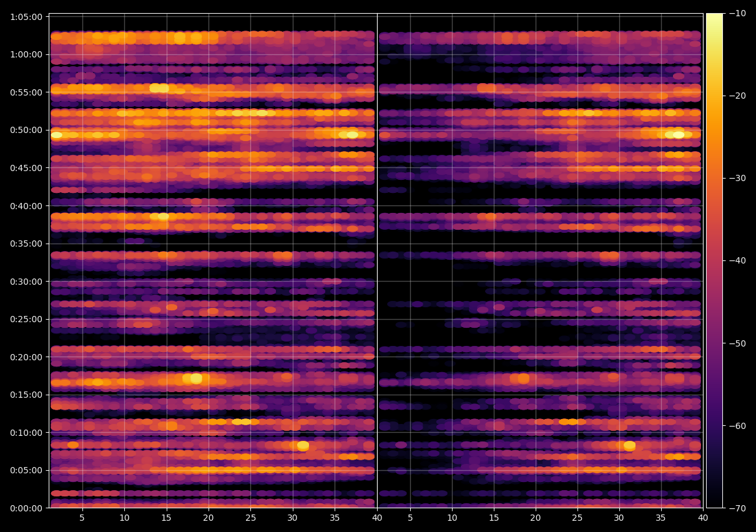Click x-axis label 40 of left subplot
This screenshot has height=532, width=756.
click(377, 518)
